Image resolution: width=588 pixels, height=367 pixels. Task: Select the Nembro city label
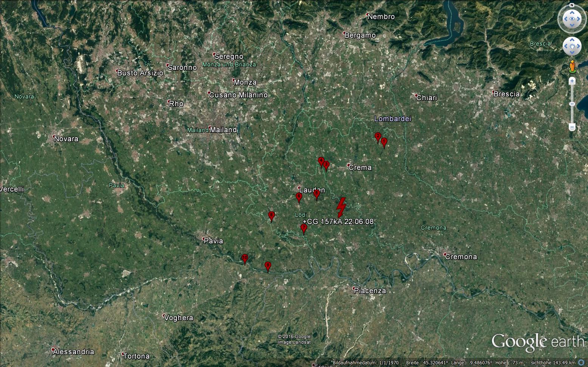(x=381, y=16)
